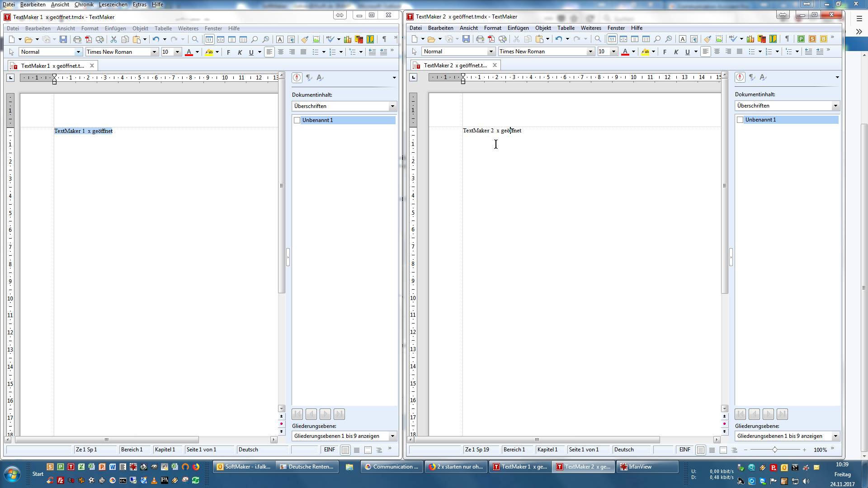The image size is (868, 488).
Task: Open PlanMaker green P icon in TextMaker 2
Action: coord(801,39)
